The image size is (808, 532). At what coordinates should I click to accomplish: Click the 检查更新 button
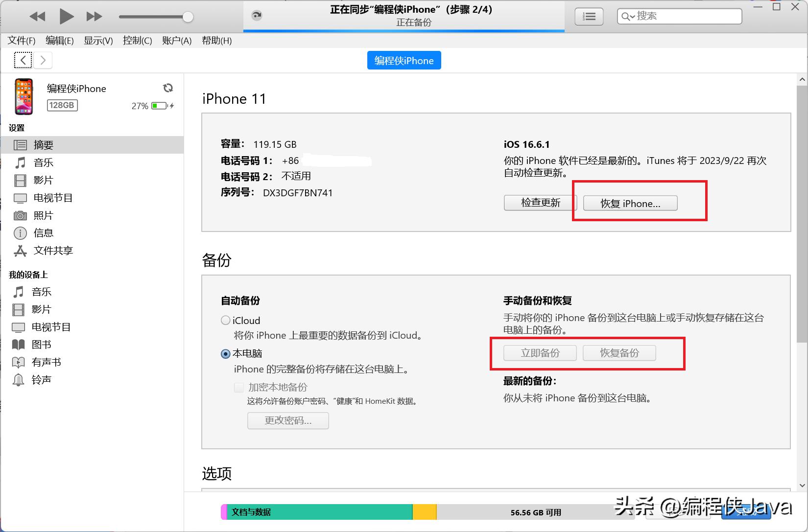click(x=539, y=203)
